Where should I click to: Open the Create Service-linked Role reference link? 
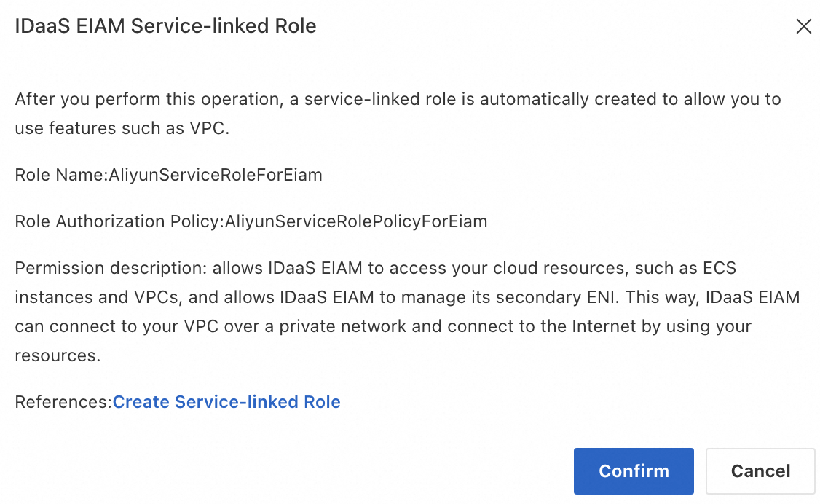[x=226, y=402]
